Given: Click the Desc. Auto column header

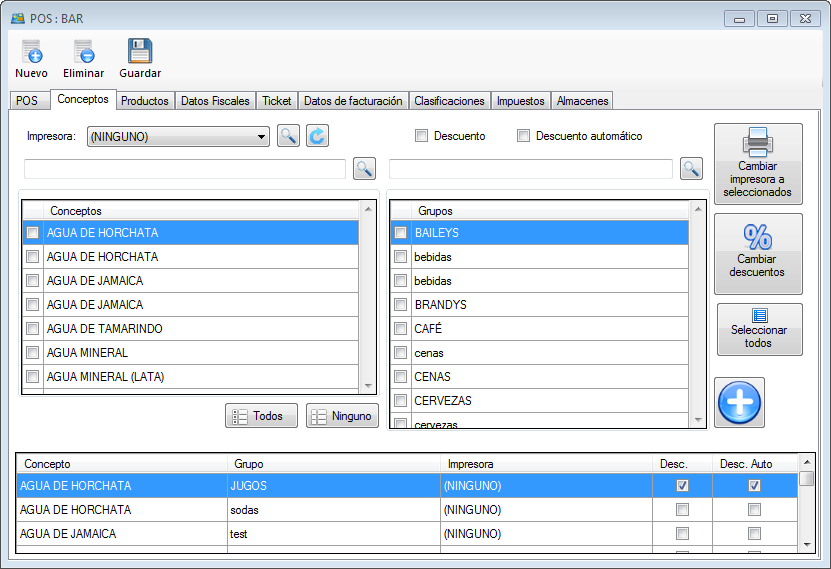Looking at the screenshot, I should [755, 464].
